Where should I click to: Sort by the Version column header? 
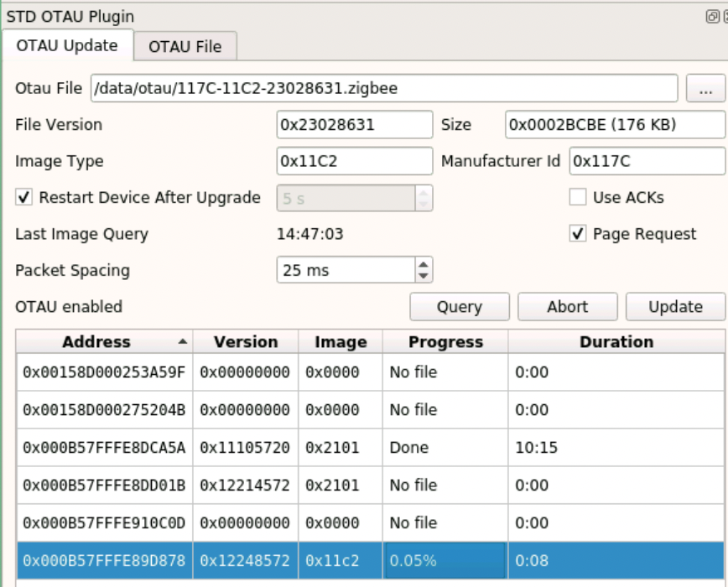[246, 342]
